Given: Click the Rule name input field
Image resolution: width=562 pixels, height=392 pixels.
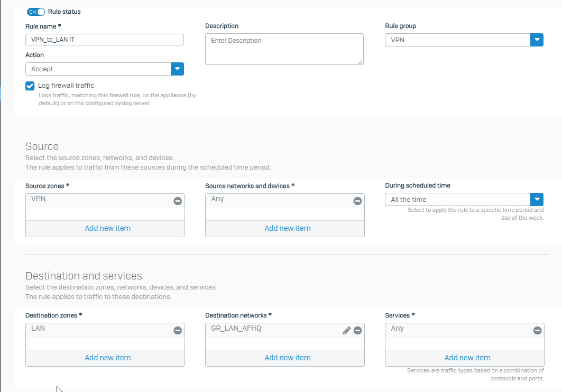Looking at the screenshot, I should [x=105, y=40].
